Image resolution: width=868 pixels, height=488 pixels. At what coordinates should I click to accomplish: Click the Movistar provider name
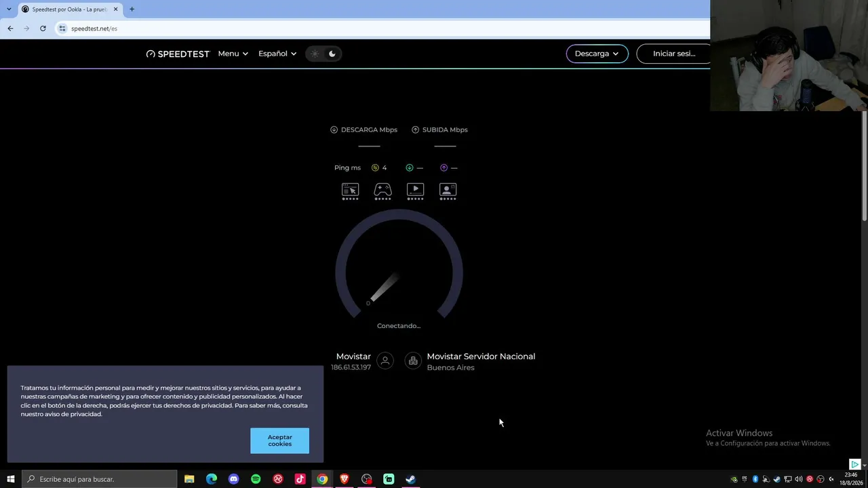[x=353, y=357]
